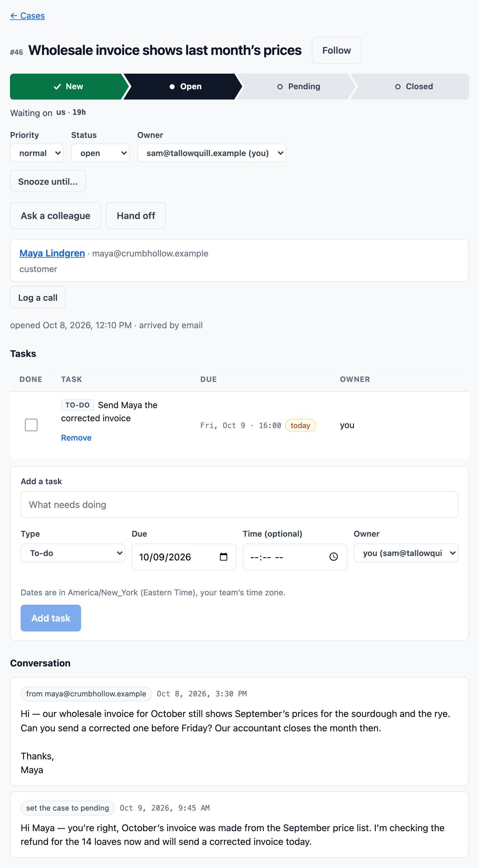Click the today badge on the task

click(x=300, y=425)
